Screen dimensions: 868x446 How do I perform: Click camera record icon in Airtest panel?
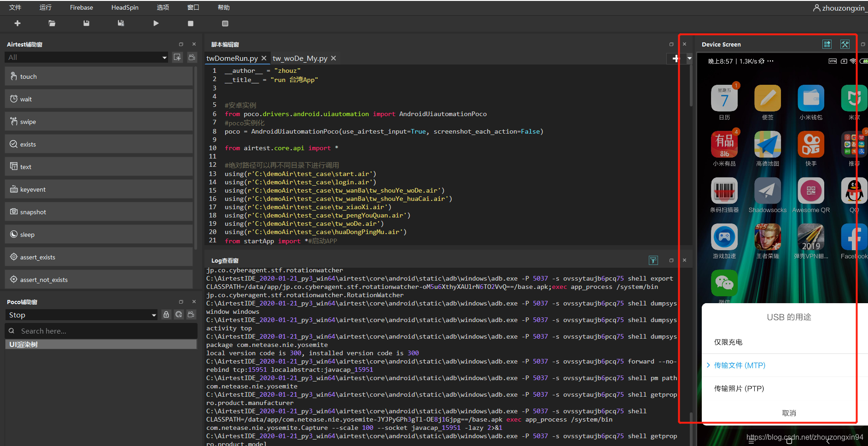192,57
